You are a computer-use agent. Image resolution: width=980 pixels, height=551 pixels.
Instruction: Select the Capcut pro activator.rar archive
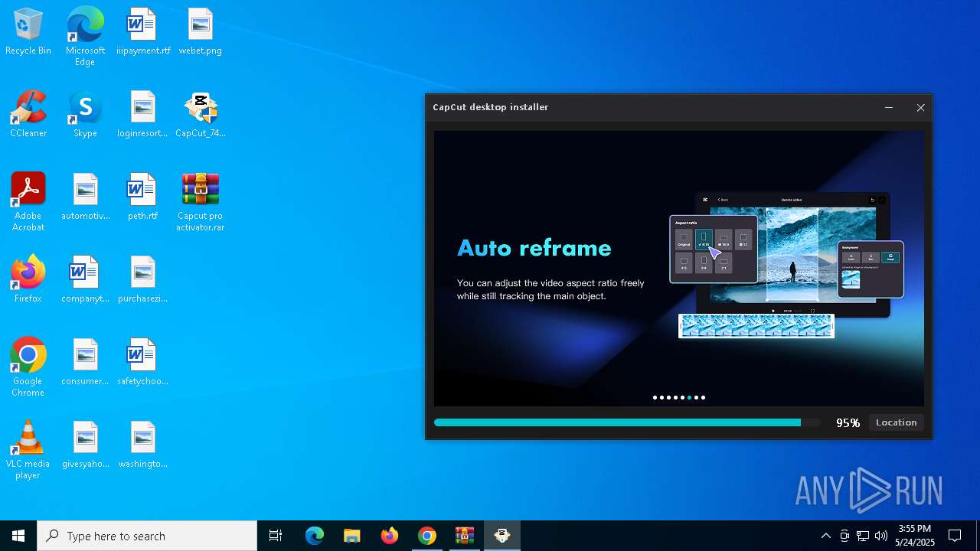tap(200, 202)
